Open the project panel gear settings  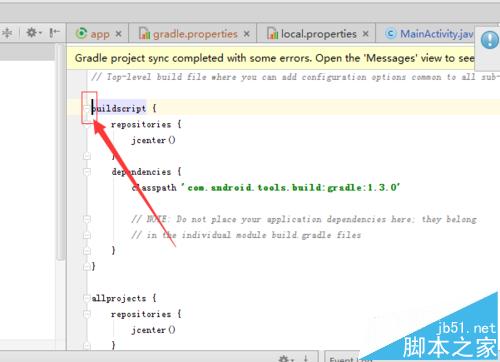33,33
